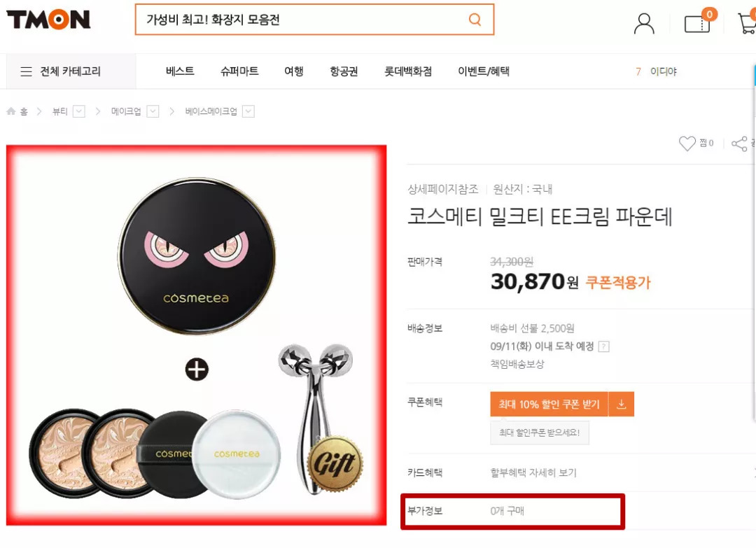Expand the 베이스메이크업 breadcrumb dropdown
Screen dimensions: 756x548
coord(248,111)
